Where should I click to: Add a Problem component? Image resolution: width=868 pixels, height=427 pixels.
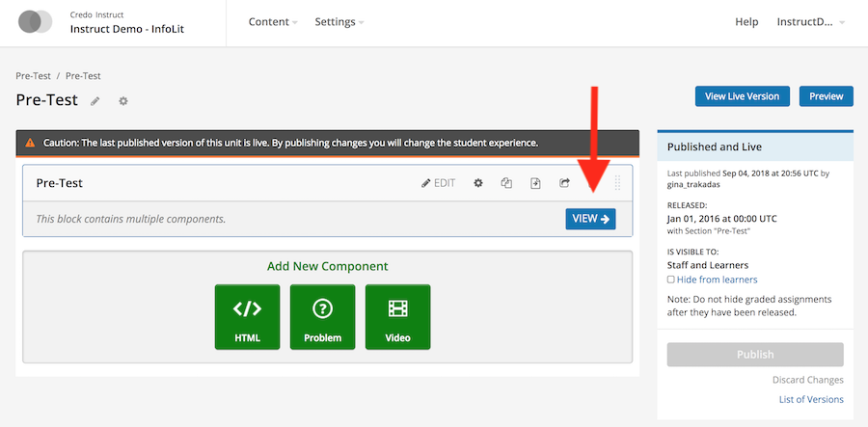click(323, 317)
